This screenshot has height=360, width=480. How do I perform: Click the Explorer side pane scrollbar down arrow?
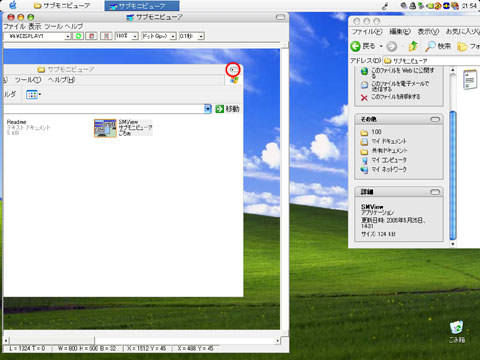tap(453, 244)
